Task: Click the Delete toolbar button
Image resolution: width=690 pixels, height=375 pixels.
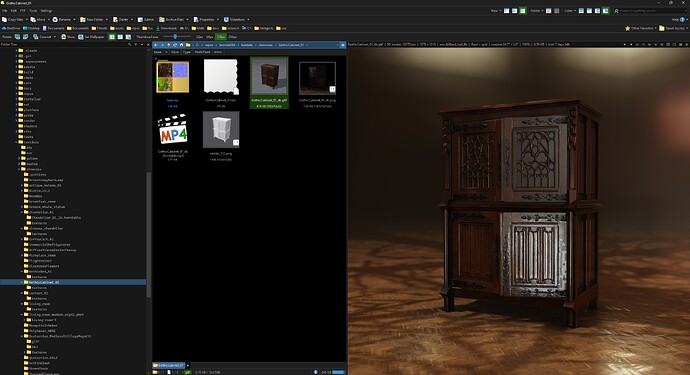Action: click(x=121, y=19)
